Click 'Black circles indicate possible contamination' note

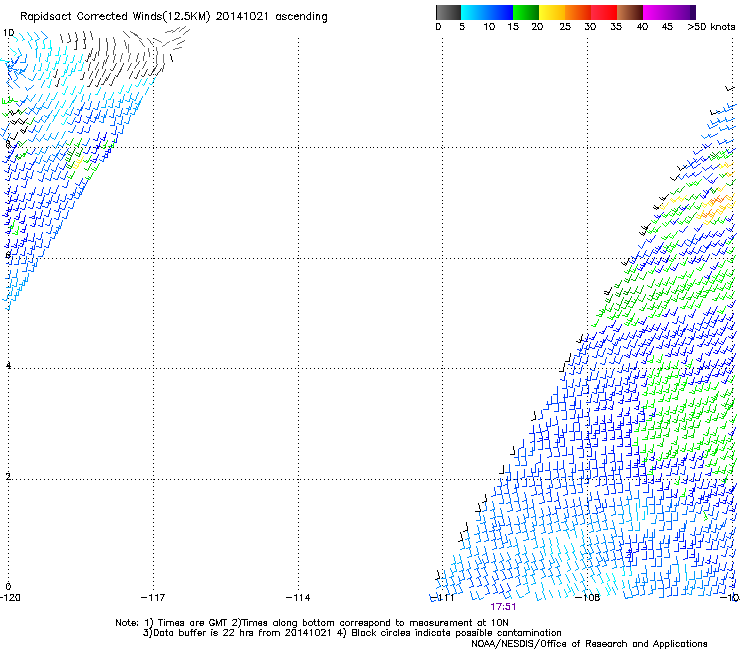[456, 633]
